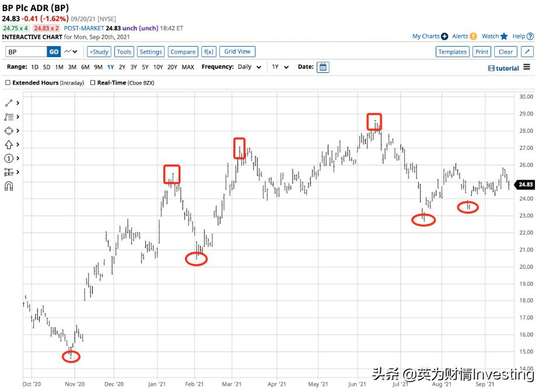
Task: Select the 1M range
Action: click(x=59, y=67)
